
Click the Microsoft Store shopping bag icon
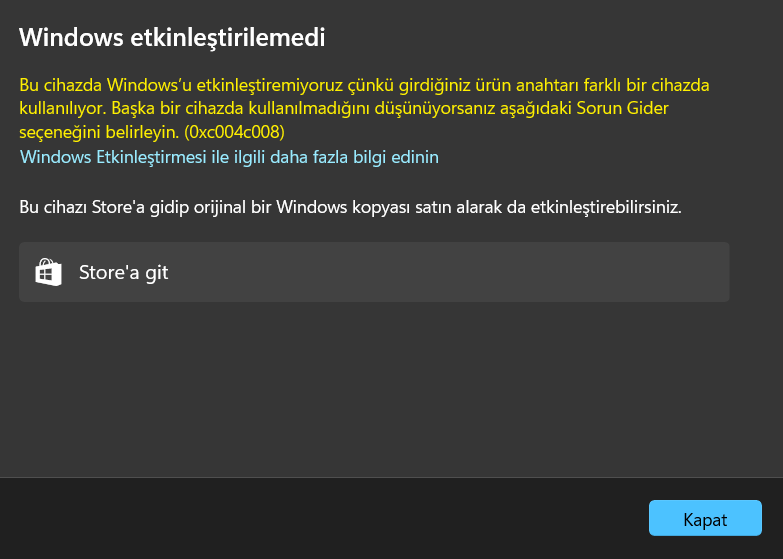coord(48,272)
